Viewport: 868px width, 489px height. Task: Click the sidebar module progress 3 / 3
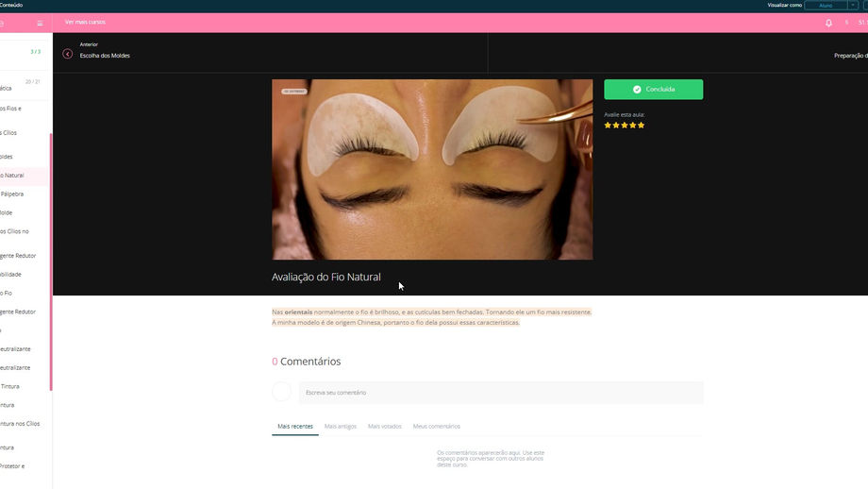tap(36, 52)
